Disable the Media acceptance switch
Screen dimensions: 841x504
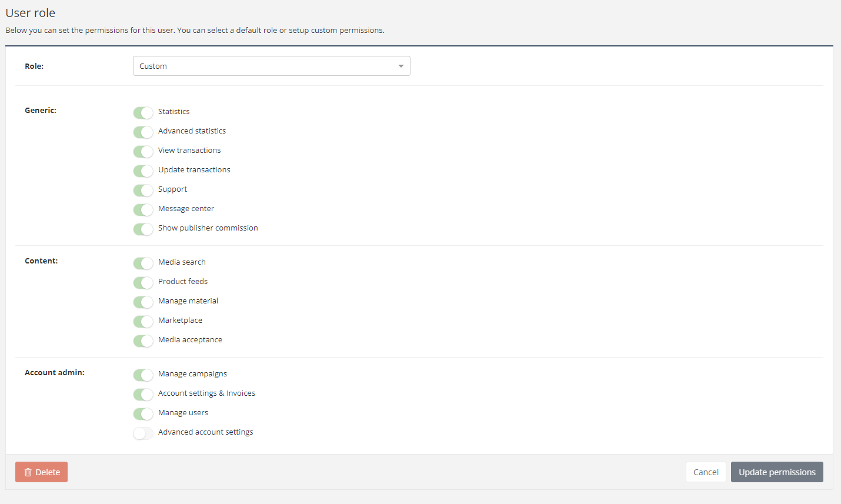tap(143, 341)
